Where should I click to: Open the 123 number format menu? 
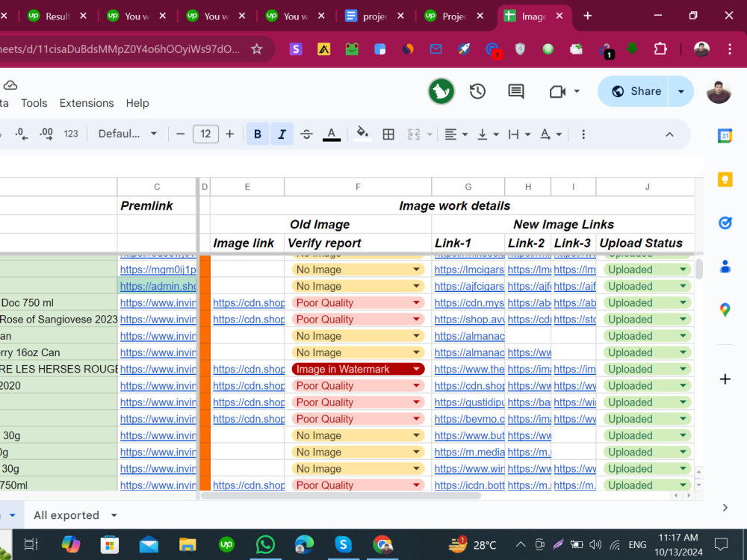(71, 134)
